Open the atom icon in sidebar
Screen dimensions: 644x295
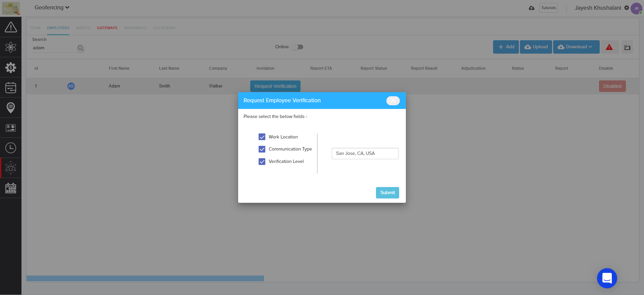[11, 47]
